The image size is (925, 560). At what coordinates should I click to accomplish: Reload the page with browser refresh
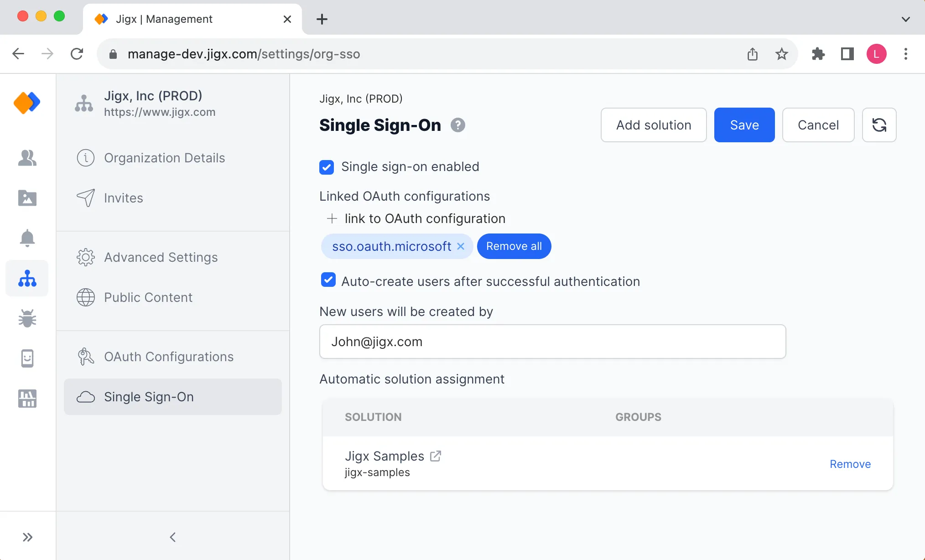[x=77, y=54]
